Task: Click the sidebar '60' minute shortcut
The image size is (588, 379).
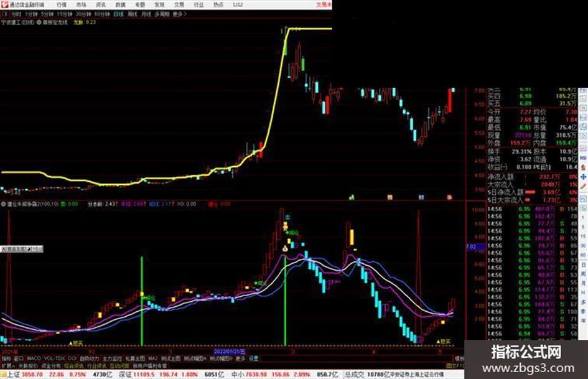Action: pos(584,255)
